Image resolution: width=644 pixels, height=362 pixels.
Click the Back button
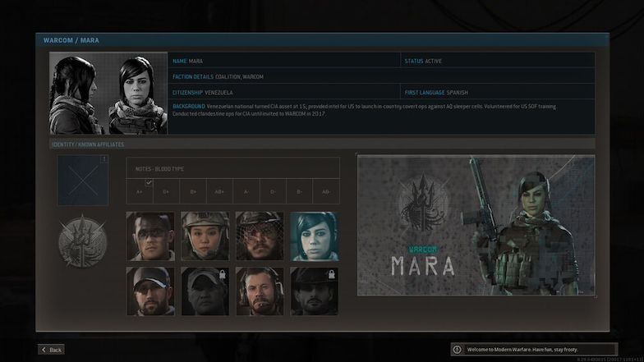tap(51, 350)
